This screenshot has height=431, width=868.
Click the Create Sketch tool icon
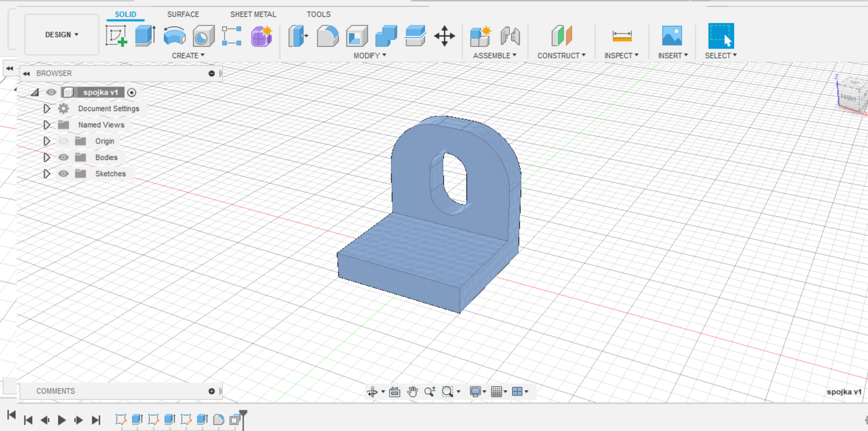tap(116, 36)
